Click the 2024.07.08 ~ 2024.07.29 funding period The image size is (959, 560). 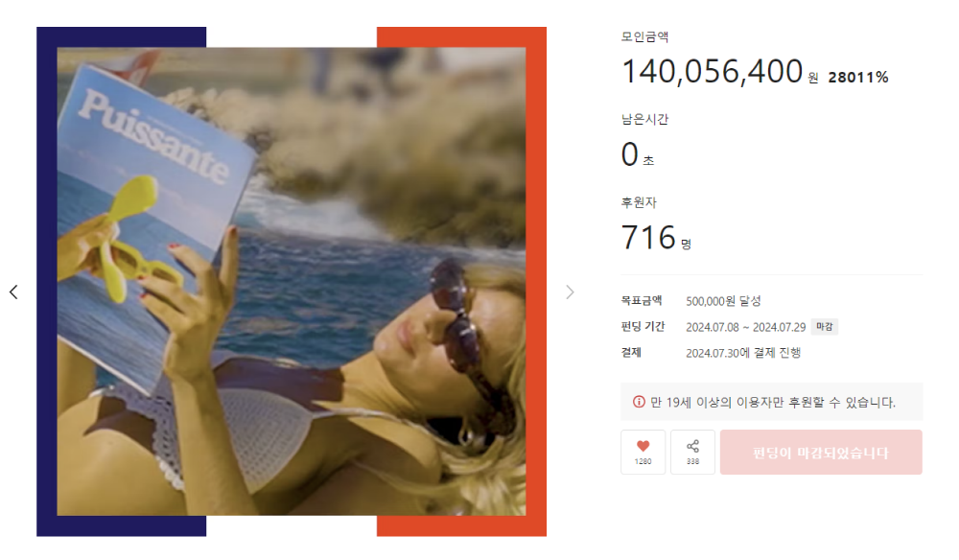(x=745, y=327)
